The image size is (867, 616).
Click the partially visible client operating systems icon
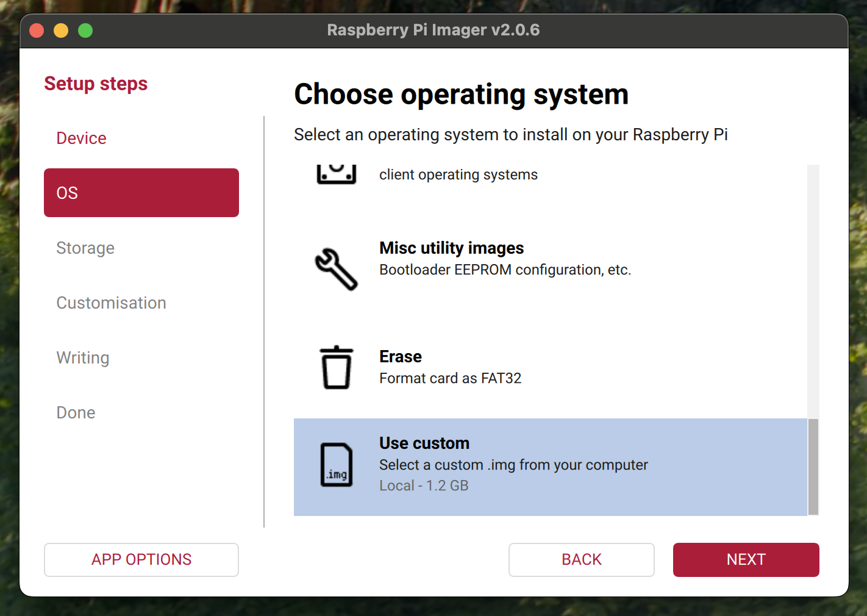[337, 174]
